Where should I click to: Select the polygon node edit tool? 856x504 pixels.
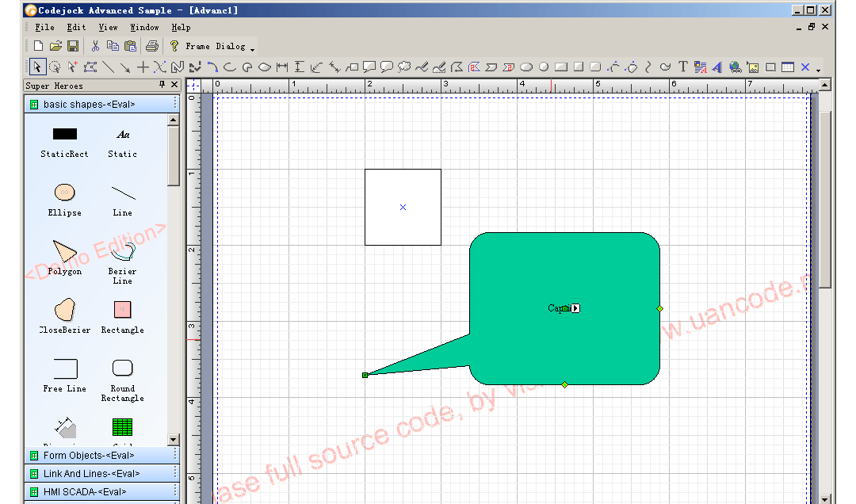coord(90,67)
